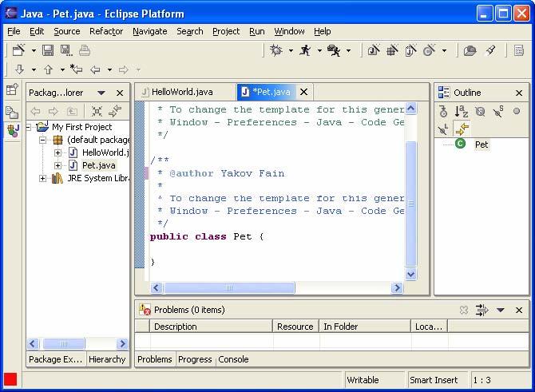The image size is (535, 392).
Task: Toggle Hide Non-Public Members in Outline
Action: [x=517, y=111]
